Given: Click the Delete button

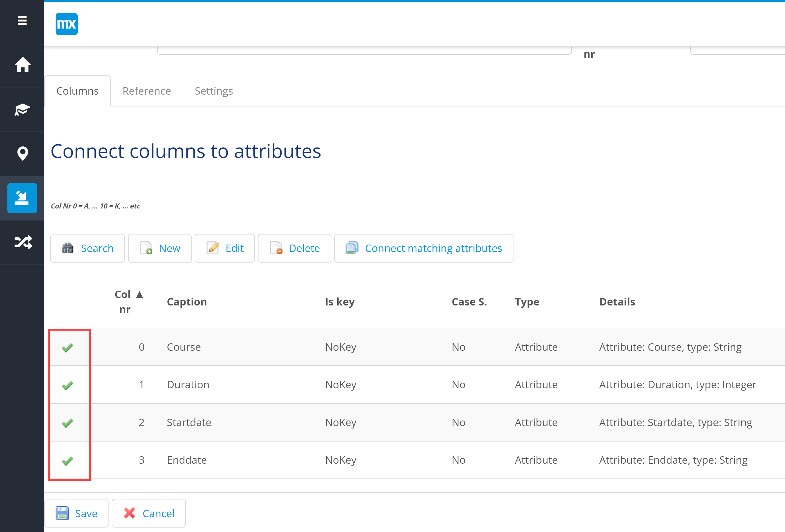Looking at the screenshot, I should (294, 248).
